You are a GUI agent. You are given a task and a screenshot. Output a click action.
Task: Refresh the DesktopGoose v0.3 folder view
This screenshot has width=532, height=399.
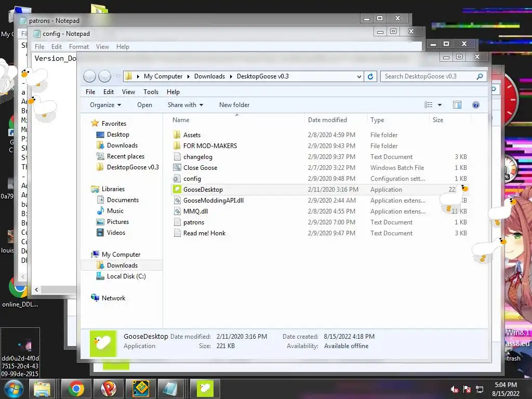pyautogui.click(x=370, y=76)
